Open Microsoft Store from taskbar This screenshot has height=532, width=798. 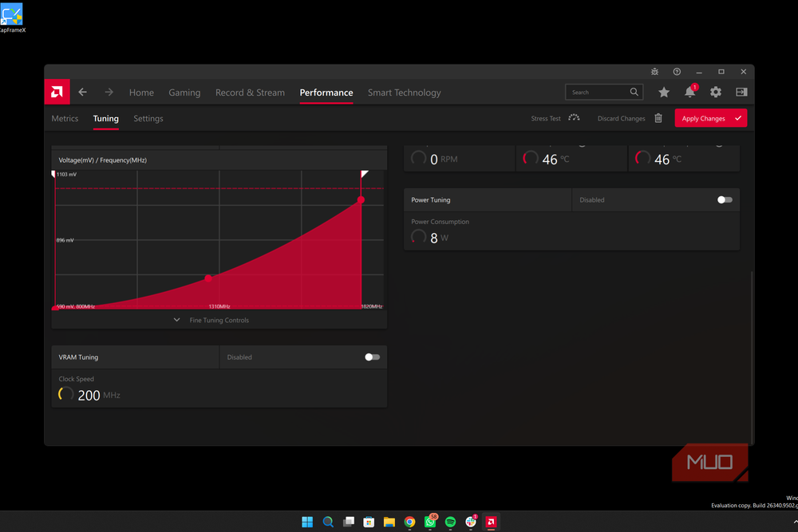point(369,522)
